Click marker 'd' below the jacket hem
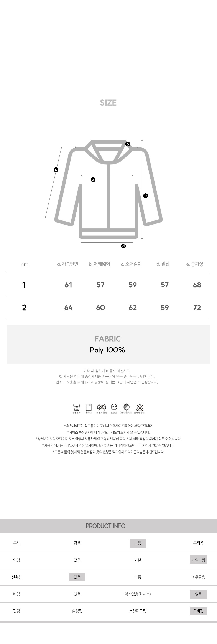217x644 pixels. tap(123, 246)
